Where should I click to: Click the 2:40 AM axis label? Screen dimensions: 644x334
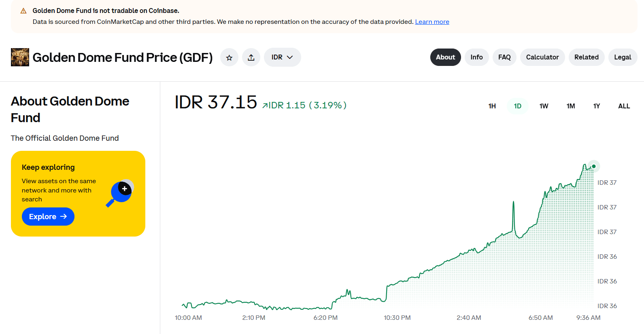(x=469, y=318)
